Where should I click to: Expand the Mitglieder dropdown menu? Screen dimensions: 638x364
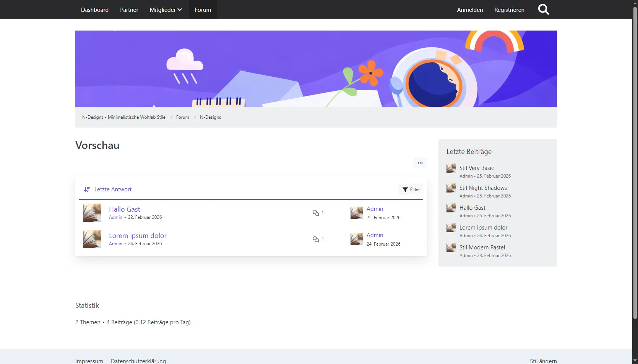pos(166,10)
